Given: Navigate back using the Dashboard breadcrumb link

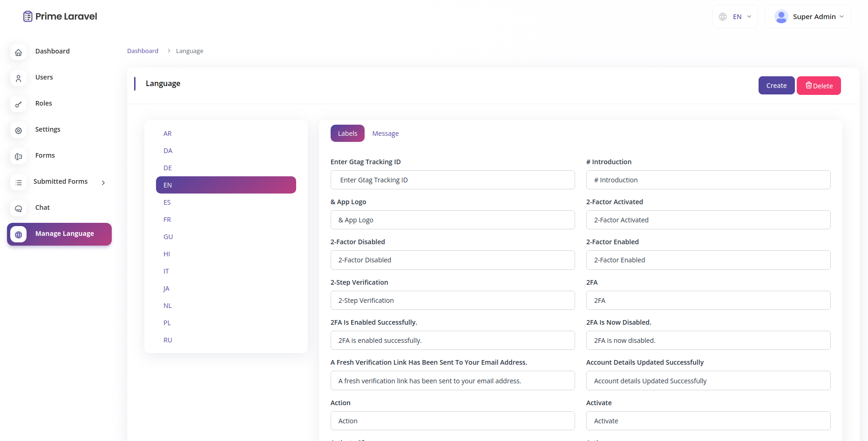Looking at the screenshot, I should 142,50.
